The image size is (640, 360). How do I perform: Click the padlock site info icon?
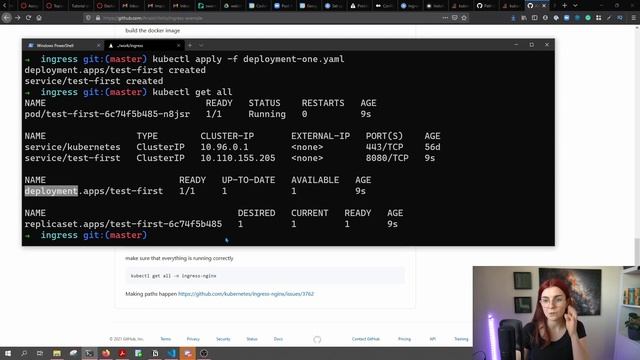point(98,18)
